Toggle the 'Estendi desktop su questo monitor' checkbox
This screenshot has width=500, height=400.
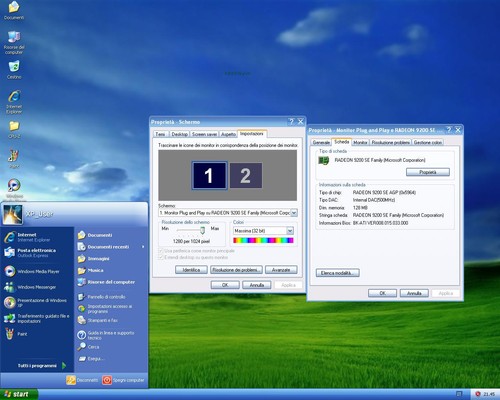[161, 257]
